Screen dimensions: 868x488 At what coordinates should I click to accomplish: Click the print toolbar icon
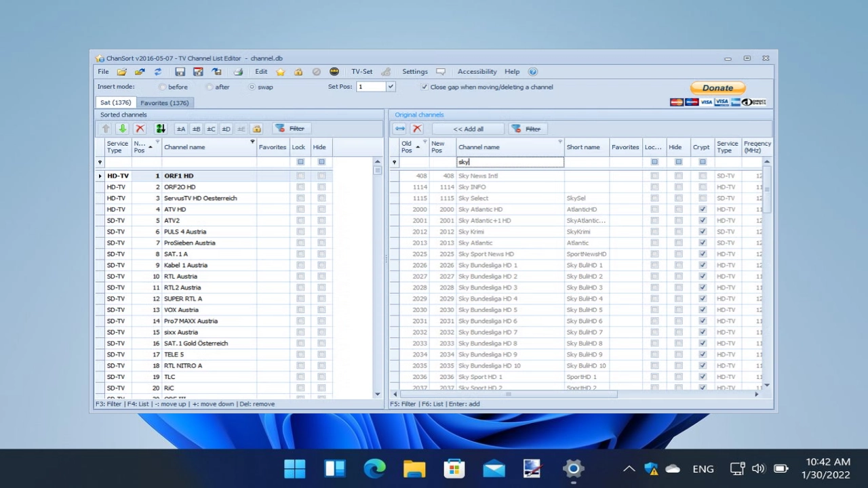(238, 72)
